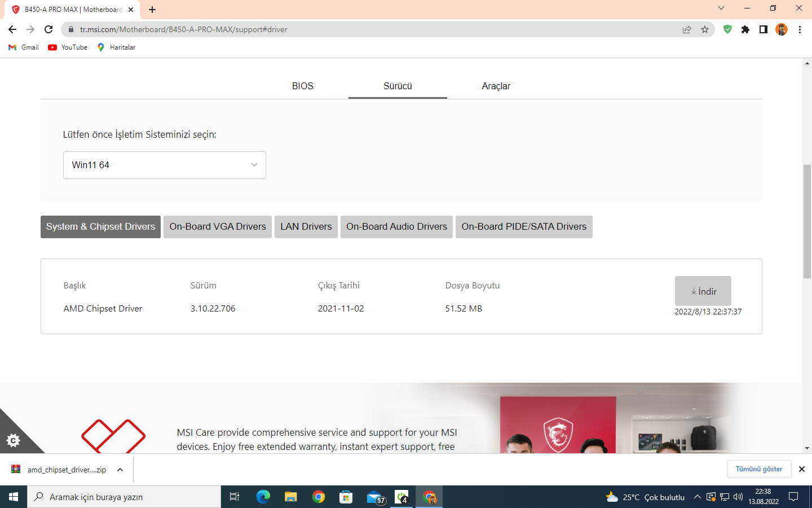The image size is (812, 508).
Task: Close the B450-A PRO MAX tab
Action: coord(131,10)
